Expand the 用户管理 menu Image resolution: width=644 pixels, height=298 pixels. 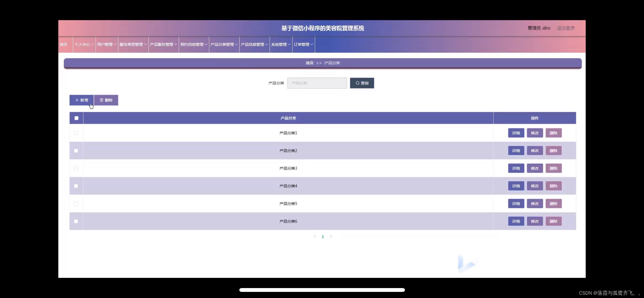107,44
